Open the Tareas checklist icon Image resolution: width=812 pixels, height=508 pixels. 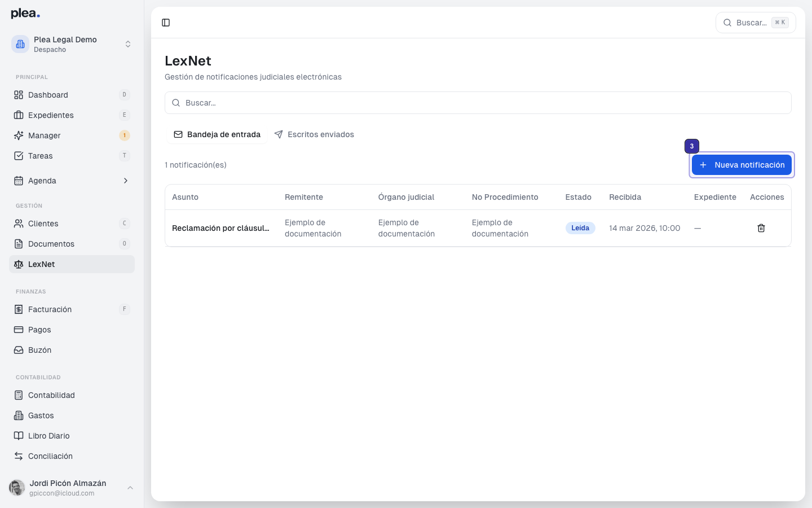(x=19, y=156)
